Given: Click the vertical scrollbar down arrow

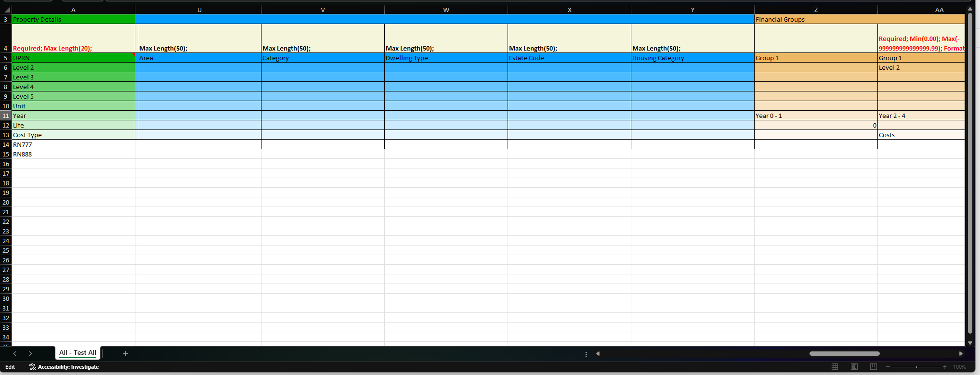Looking at the screenshot, I should [970, 343].
